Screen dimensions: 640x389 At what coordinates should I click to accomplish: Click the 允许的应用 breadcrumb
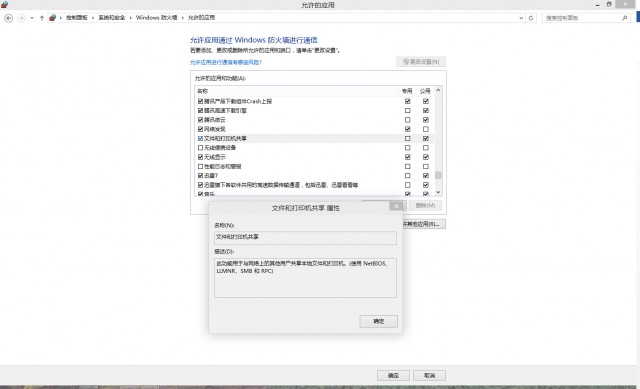tap(201, 18)
